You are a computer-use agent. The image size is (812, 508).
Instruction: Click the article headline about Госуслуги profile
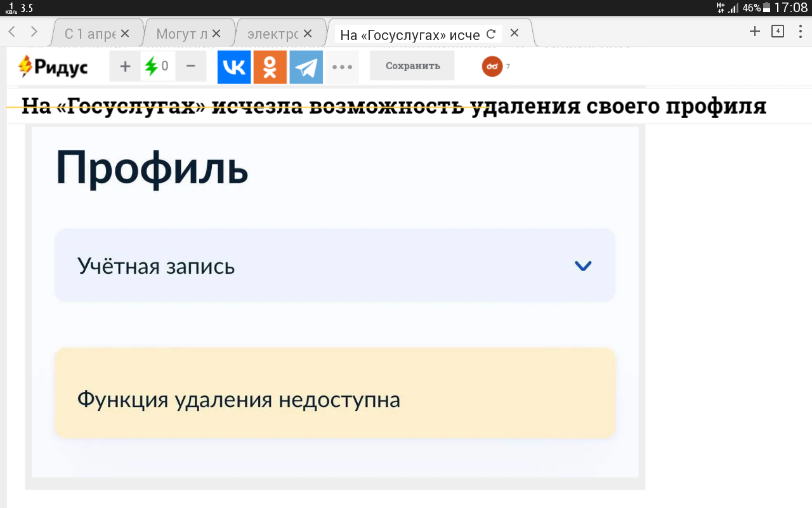pyautogui.click(x=394, y=106)
